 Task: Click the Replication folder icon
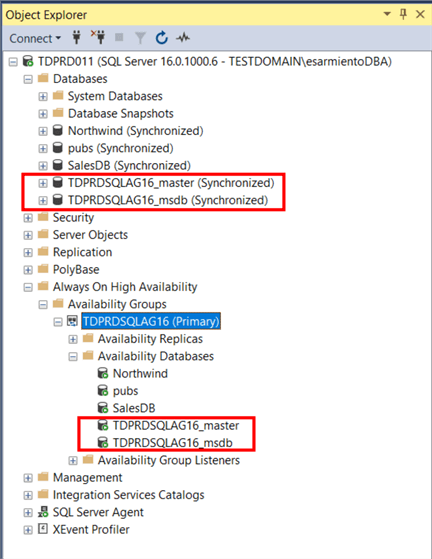(43, 251)
